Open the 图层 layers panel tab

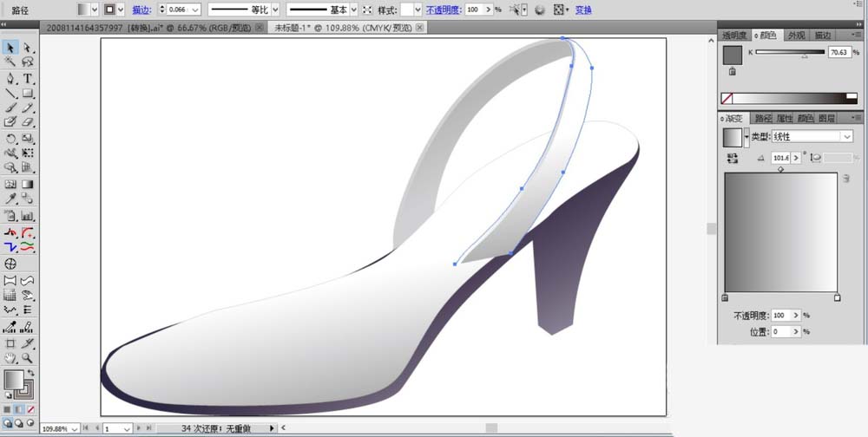click(x=827, y=118)
